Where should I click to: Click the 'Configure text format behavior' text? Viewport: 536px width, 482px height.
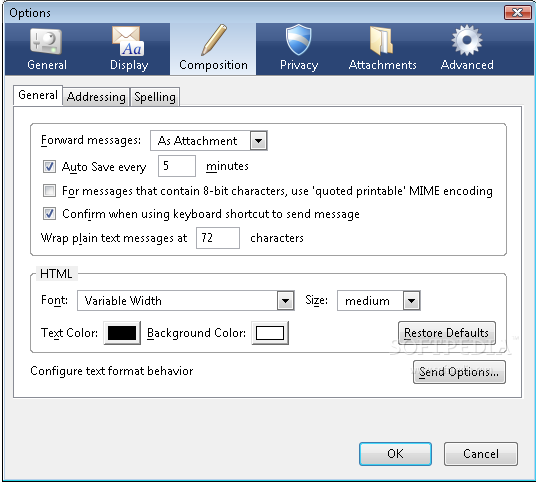coord(112,371)
